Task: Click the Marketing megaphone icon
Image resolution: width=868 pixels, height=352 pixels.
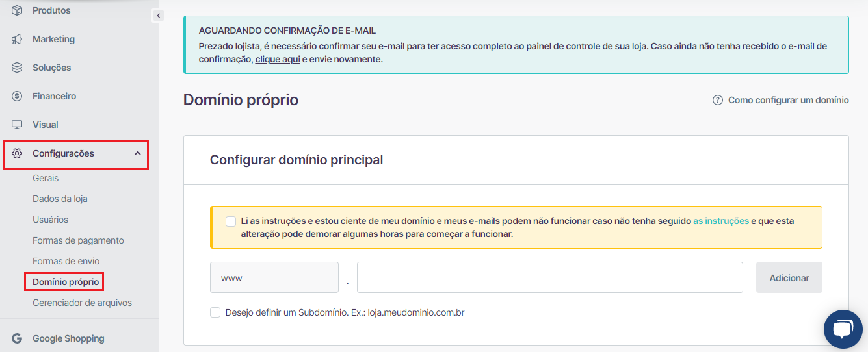Action: (x=18, y=39)
